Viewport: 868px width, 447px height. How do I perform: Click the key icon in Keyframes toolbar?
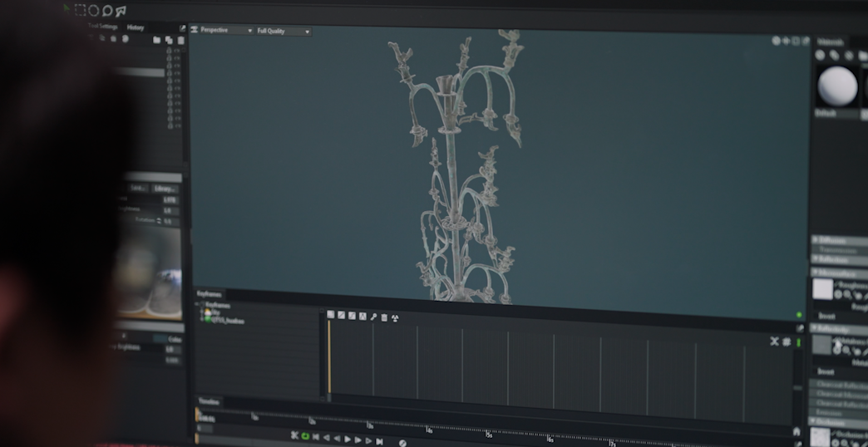pyautogui.click(x=373, y=317)
